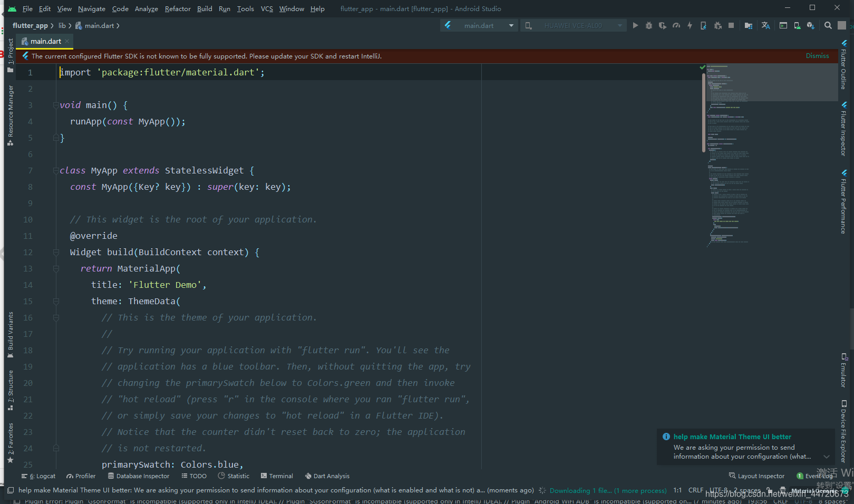
Task: Open the run anything terminal icon
Action: point(783,25)
